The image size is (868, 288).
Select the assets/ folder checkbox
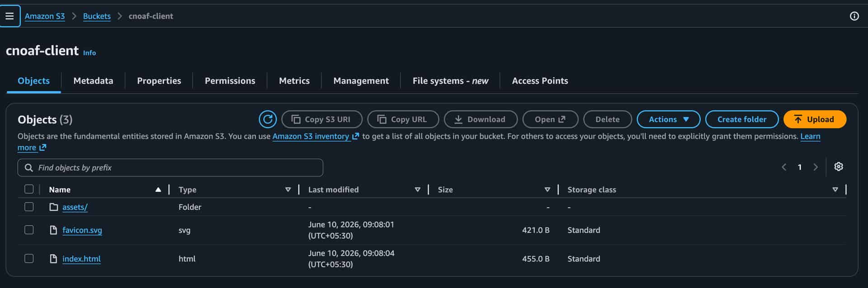(29, 207)
